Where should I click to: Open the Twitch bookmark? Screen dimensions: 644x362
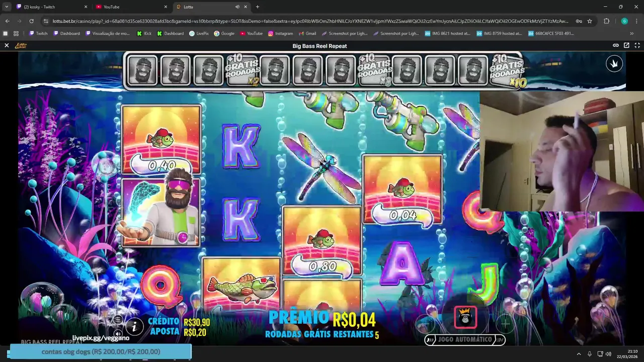pyautogui.click(x=38, y=34)
